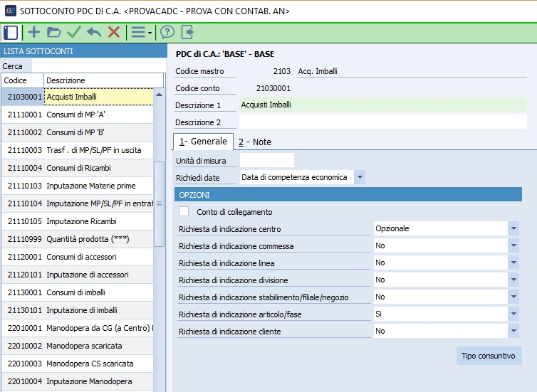Image resolution: width=537 pixels, height=392 pixels.
Task: Expand the Richiedi date dropdown
Action: click(x=359, y=177)
